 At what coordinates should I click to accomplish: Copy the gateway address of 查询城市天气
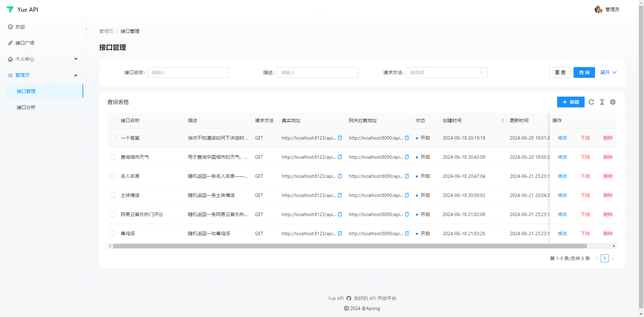pyautogui.click(x=407, y=157)
